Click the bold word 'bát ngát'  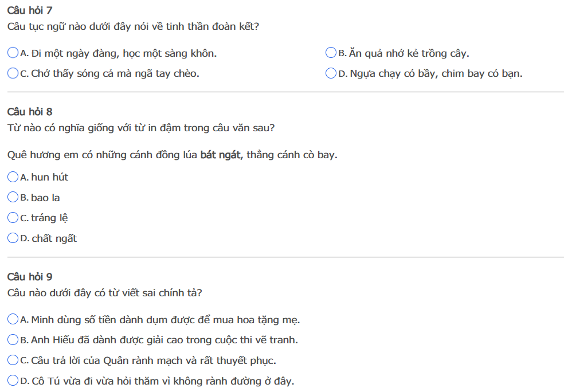221,155
